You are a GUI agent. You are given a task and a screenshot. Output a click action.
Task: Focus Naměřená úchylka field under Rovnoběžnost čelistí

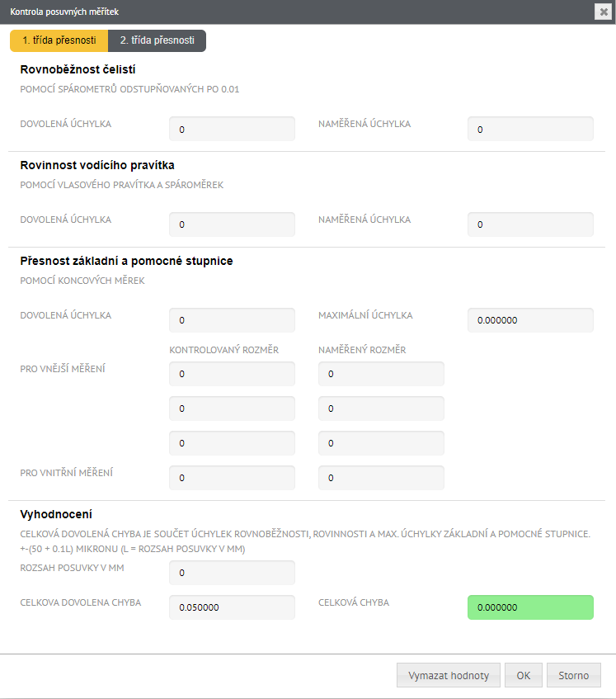coord(530,129)
